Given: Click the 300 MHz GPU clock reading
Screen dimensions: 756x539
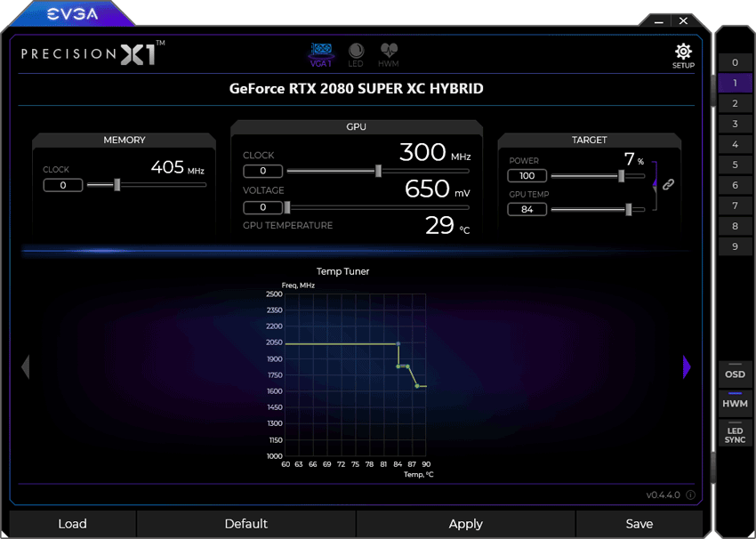Looking at the screenshot, I should [435, 152].
